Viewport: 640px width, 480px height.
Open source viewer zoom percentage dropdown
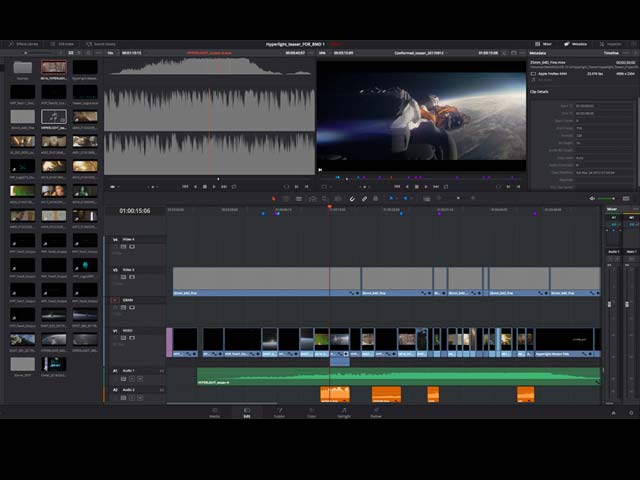tap(112, 53)
